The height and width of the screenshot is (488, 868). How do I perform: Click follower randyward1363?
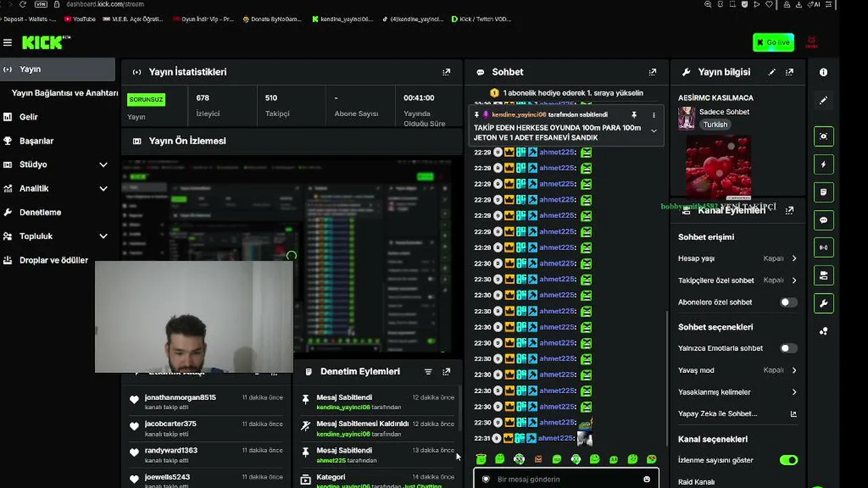pos(171,450)
